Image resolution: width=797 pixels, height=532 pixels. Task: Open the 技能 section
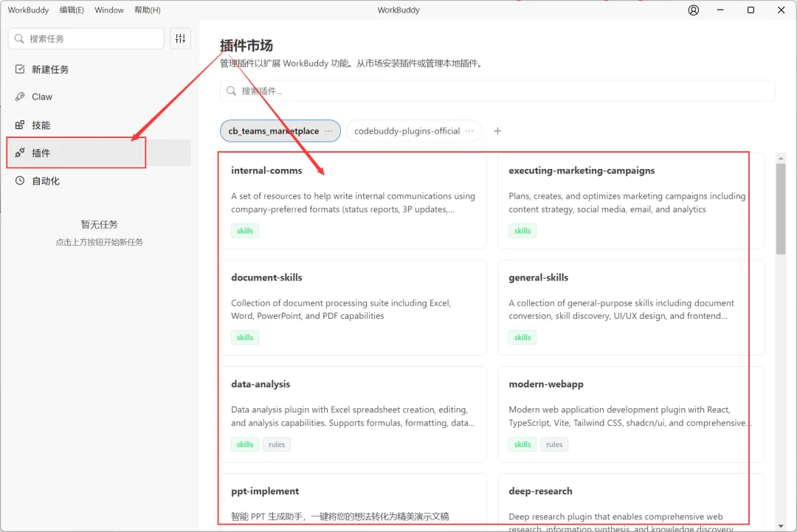tap(100, 125)
